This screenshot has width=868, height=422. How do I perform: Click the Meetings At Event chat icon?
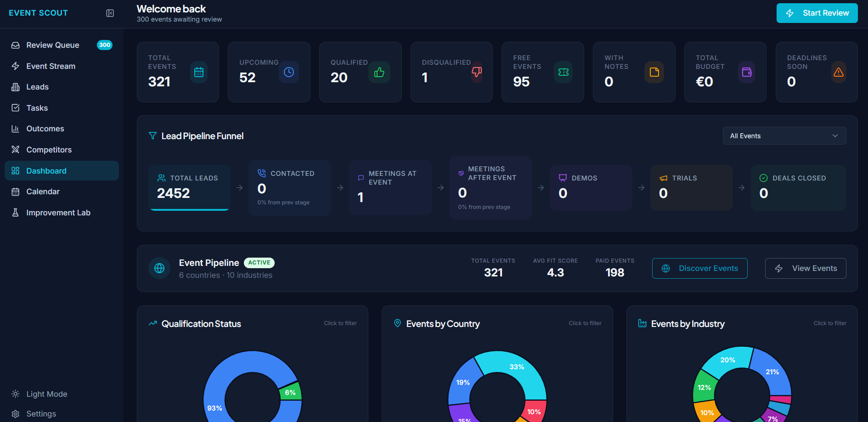(x=361, y=178)
